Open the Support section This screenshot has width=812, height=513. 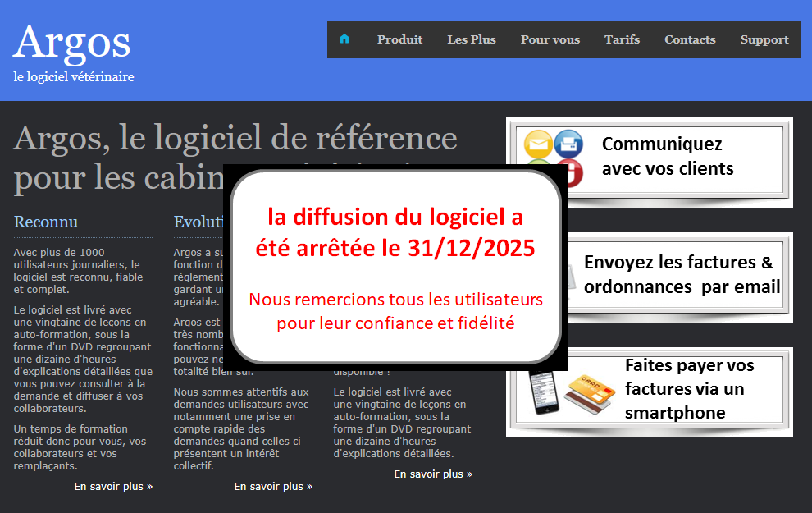764,39
